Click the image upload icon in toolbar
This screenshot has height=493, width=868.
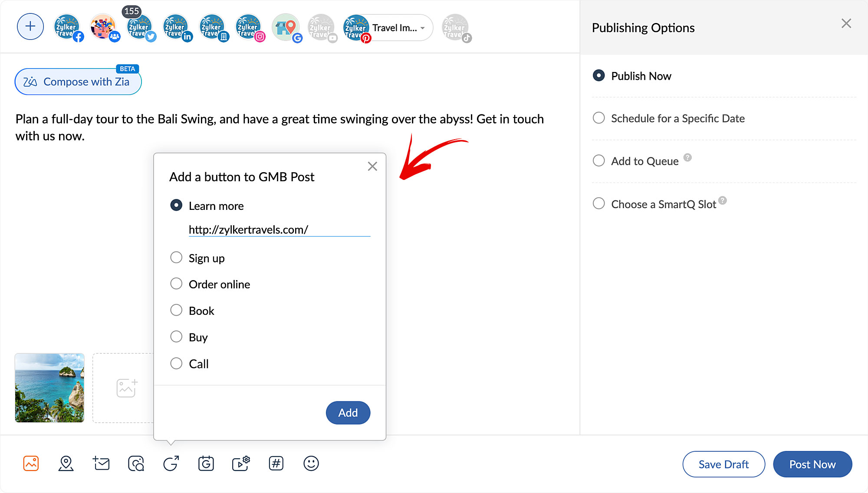[31, 463]
